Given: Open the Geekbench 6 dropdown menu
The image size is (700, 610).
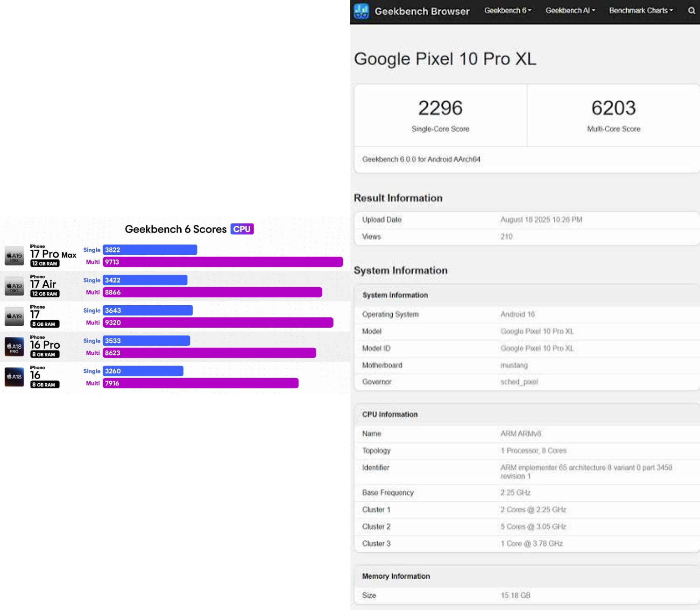Looking at the screenshot, I should coord(508,11).
